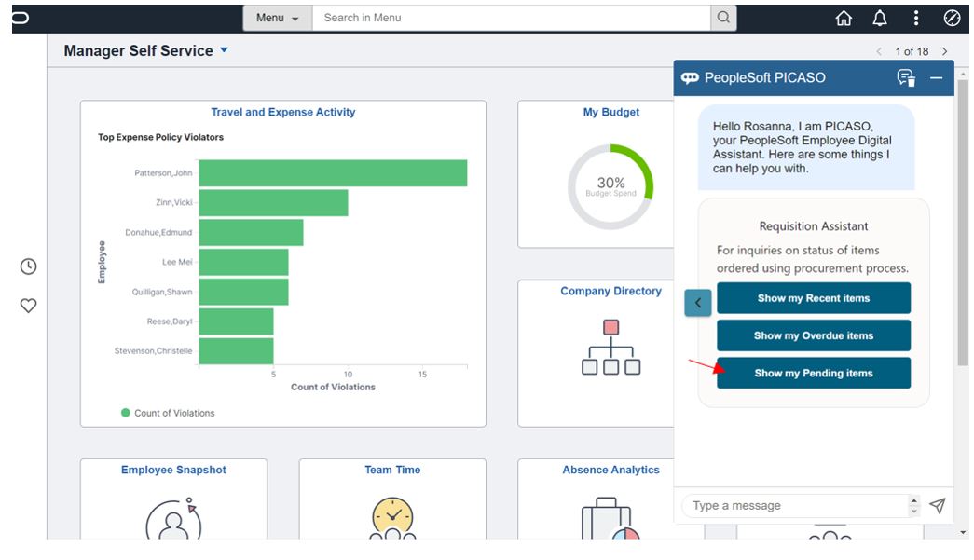Click the PICASO greeting message bubble
The image size is (974, 560).
[x=806, y=147]
